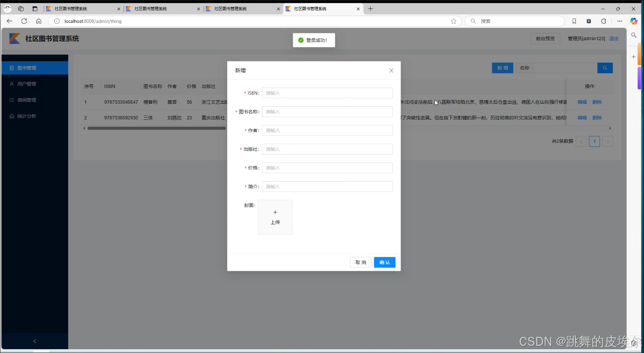Open a new browser tab
Screen dimensions: 644x353
click(370, 8)
